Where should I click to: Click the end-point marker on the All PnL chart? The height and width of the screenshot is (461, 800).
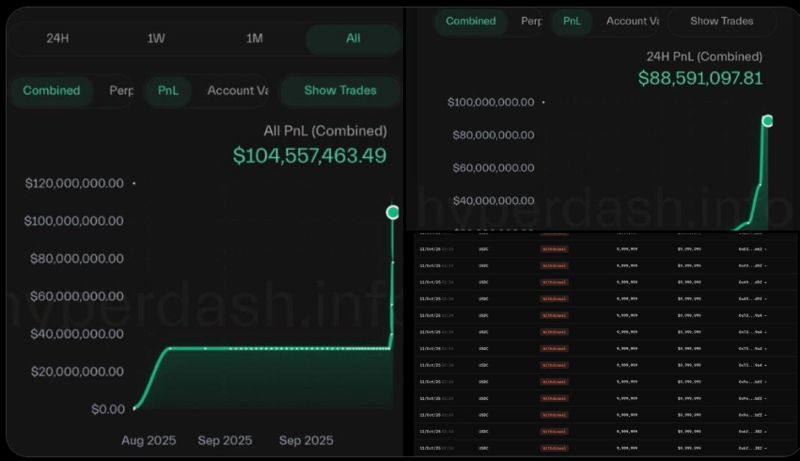[393, 212]
